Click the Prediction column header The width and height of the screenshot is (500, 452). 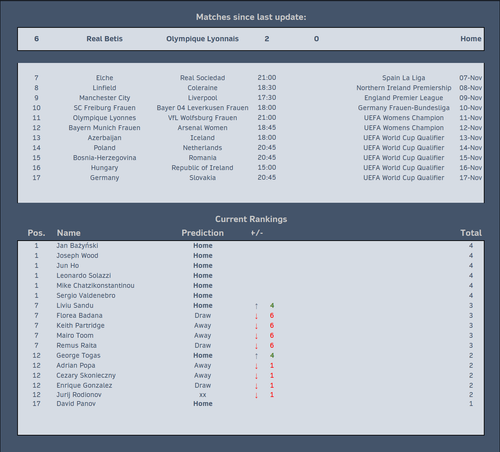202,233
